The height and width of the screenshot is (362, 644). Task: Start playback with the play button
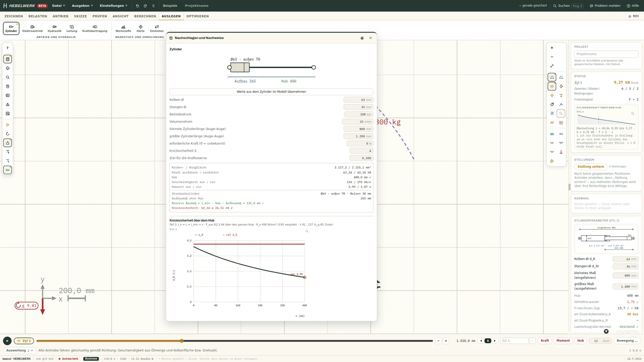click(7, 341)
